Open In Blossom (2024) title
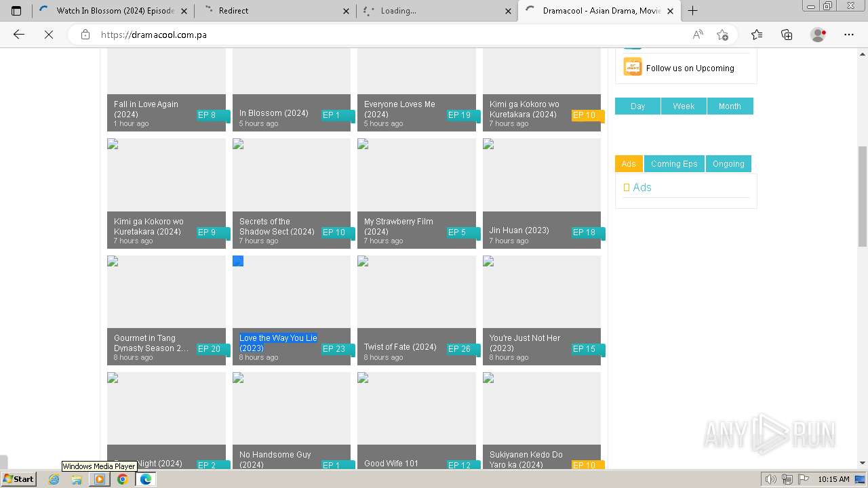Screen dimensions: 868x488 point(273,113)
